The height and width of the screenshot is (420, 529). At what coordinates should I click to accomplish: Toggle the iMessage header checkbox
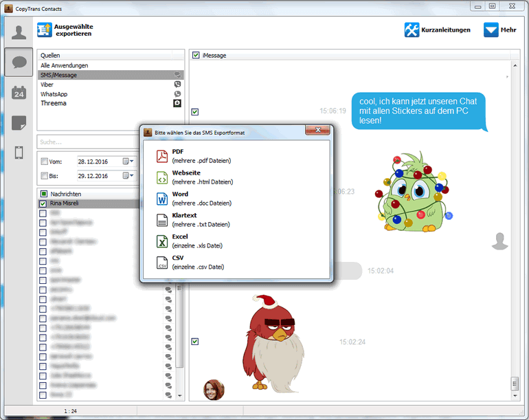(x=196, y=55)
